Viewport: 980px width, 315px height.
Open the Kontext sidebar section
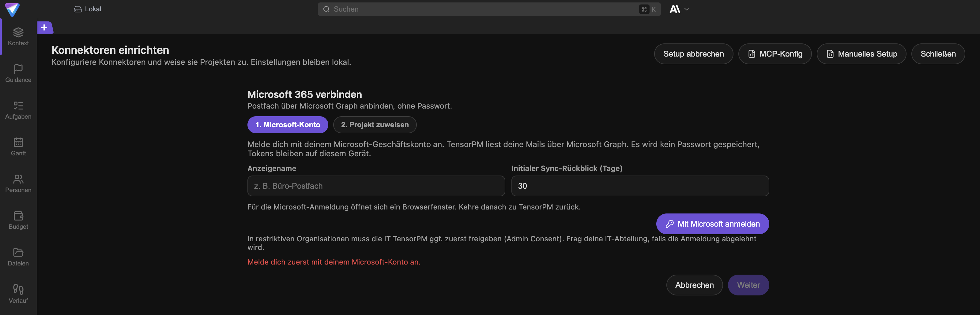[18, 37]
